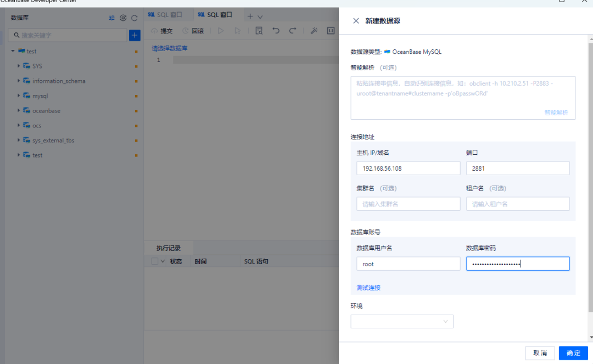Expand the test database child node
The width and height of the screenshot is (593, 364).
point(18,155)
